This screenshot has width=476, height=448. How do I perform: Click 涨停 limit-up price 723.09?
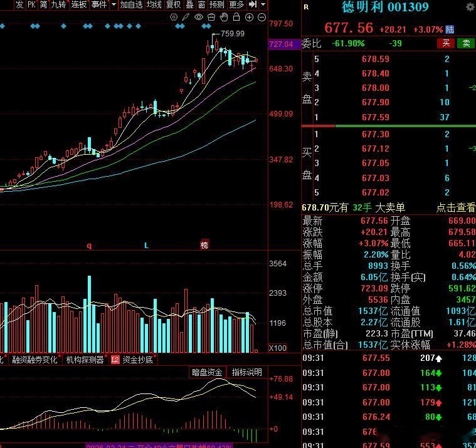tap(374, 288)
